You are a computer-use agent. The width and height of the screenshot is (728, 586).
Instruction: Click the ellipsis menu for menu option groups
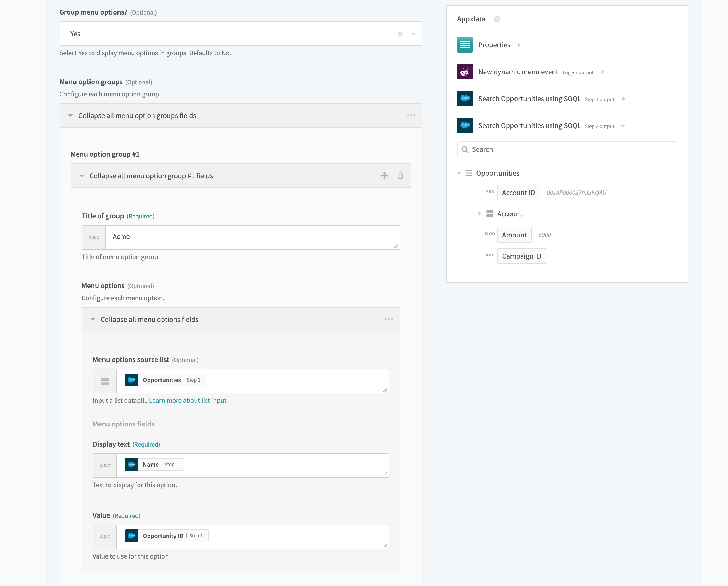click(x=411, y=115)
